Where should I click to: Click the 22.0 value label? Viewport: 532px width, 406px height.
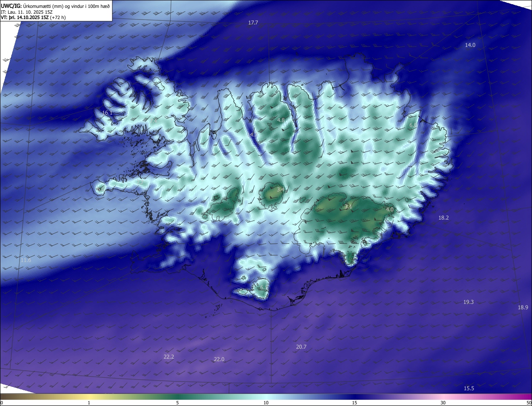(x=219, y=360)
